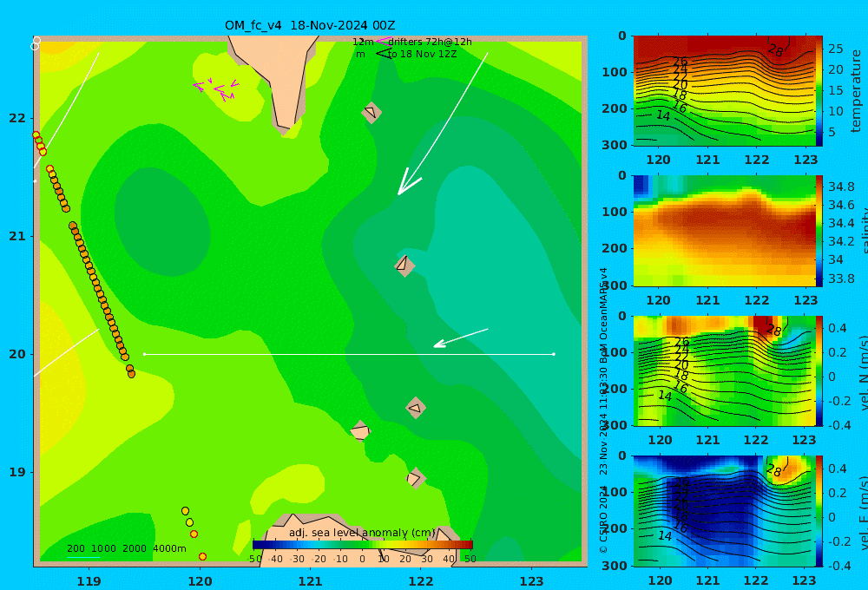Open the eastward velocity (vel. E) section panel
The image size is (868, 590).
click(725, 511)
